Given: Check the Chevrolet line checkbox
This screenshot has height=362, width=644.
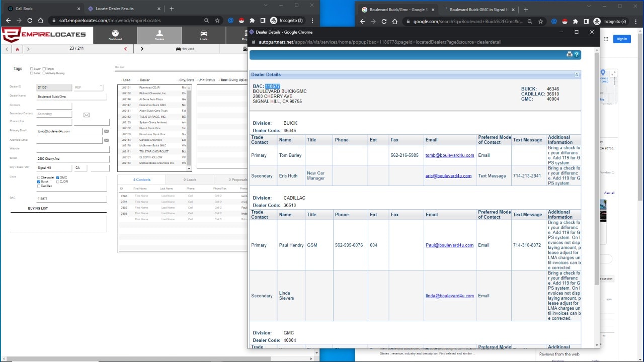Looking at the screenshot, I should pyautogui.click(x=39, y=177).
